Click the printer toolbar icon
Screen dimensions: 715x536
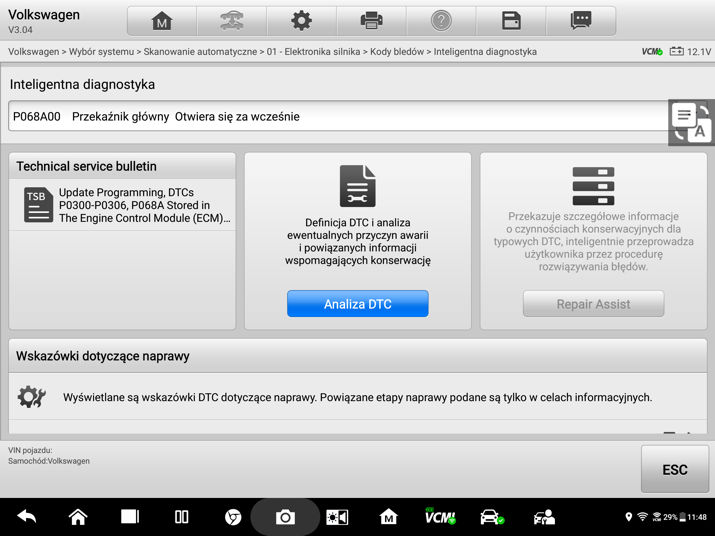[x=371, y=21]
